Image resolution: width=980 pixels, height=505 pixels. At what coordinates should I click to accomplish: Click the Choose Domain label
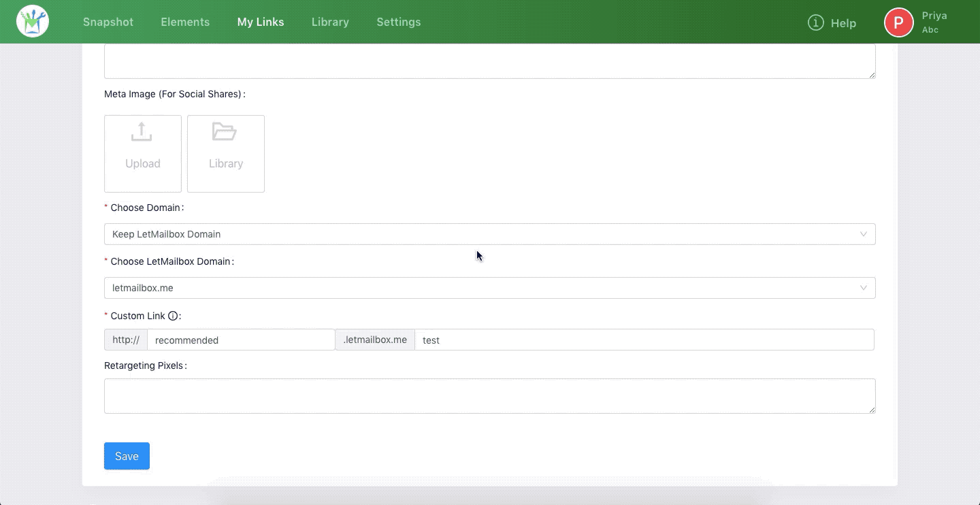coord(147,208)
